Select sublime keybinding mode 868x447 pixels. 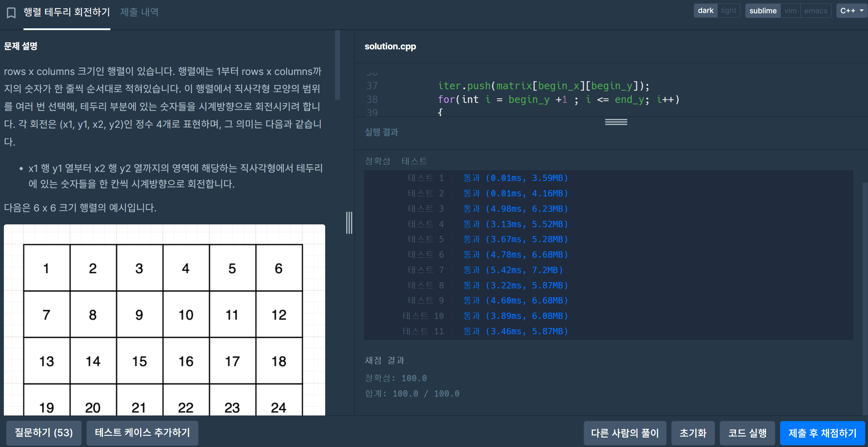pyautogui.click(x=763, y=11)
